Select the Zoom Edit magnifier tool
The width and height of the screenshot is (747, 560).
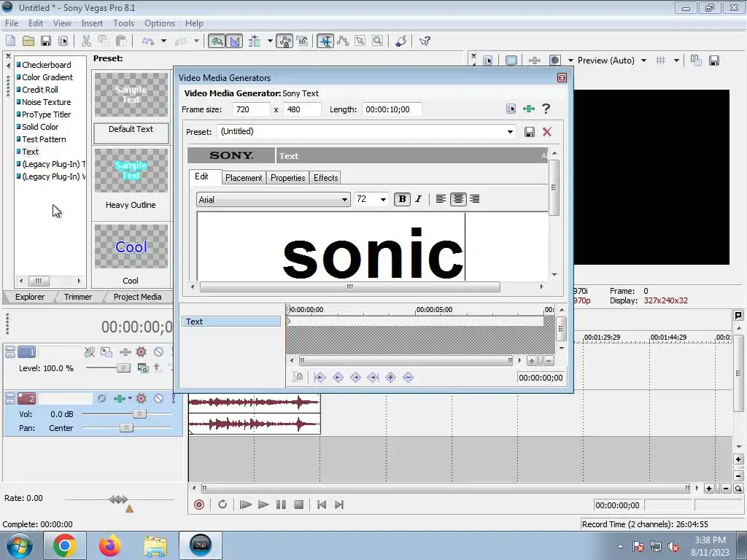[x=377, y=41]
